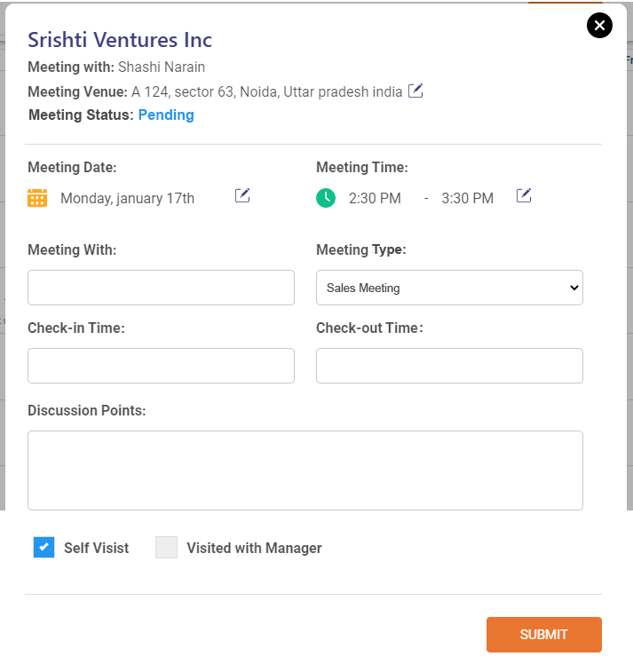Close the Srishti Ventures meeting dialog

click(599, 26)
